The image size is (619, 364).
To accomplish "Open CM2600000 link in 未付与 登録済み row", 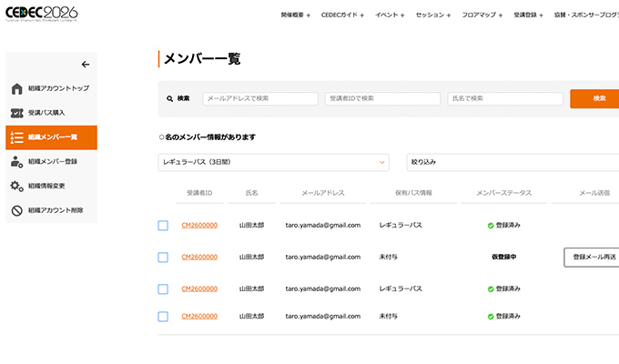I will pos(199,317).
